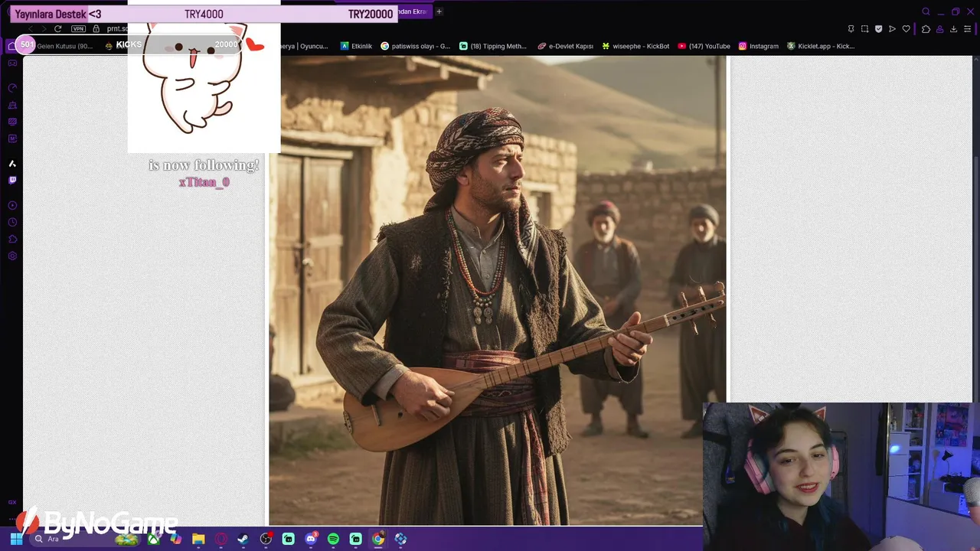Open Steam from taskbar

click(x=243, y=539)
